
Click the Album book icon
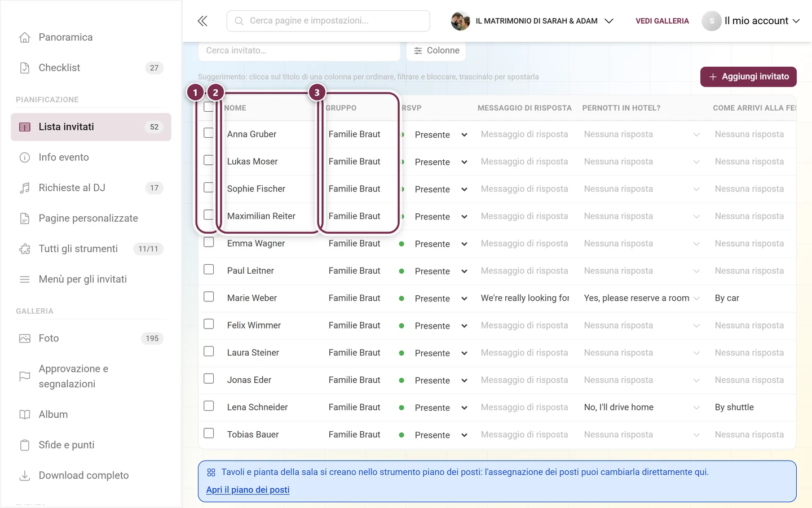click(x=25, y=415)
